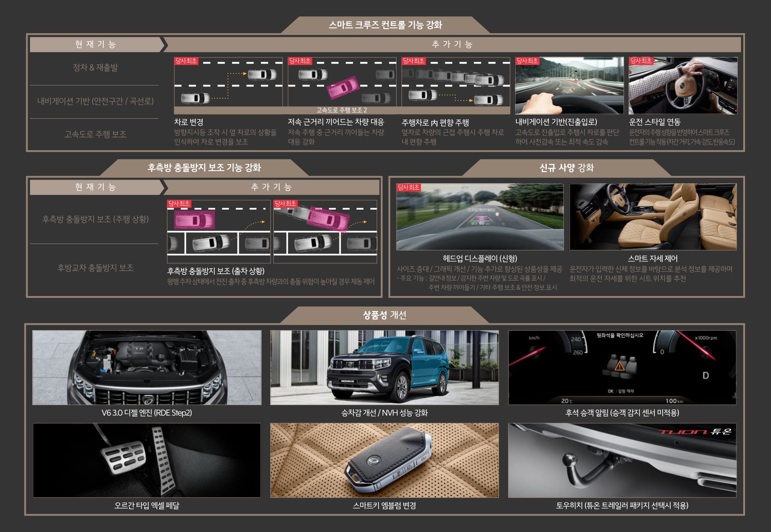This screenshot has width=771, height=532.
Task: Click the 신규 사양 강화 section header
Action: 566,168
